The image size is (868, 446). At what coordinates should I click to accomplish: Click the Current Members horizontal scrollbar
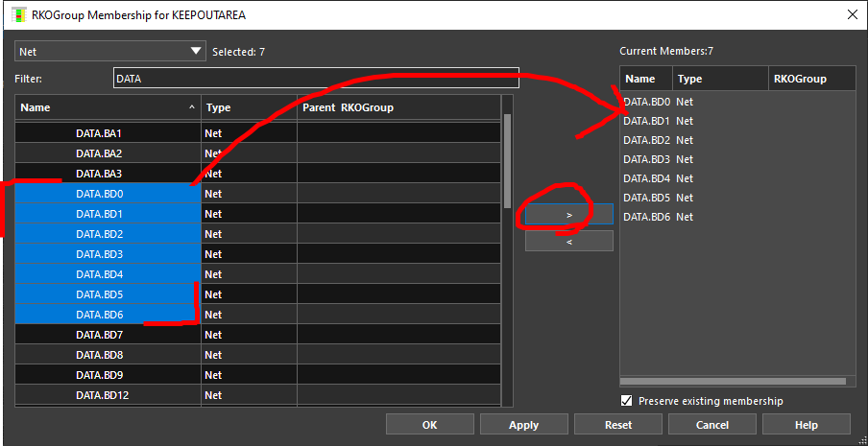(x=733, y=381)
